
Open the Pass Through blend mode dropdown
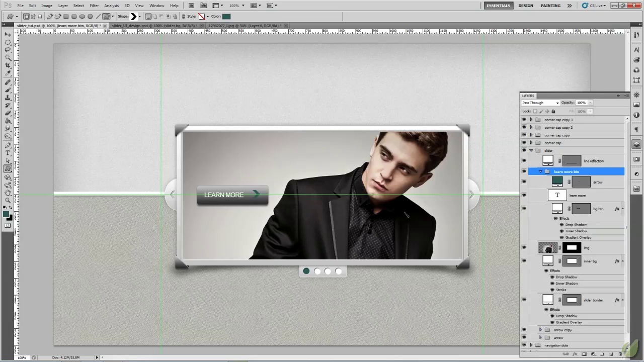tap(540, 103)
